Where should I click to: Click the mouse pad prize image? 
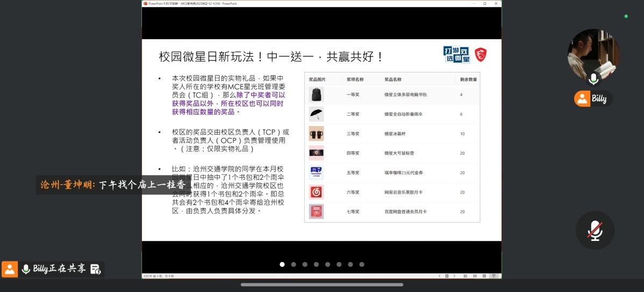(x=316, y=153)
